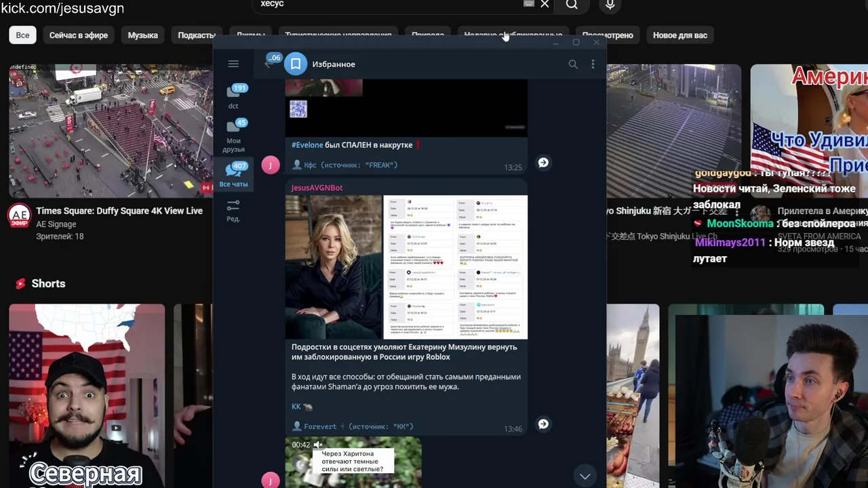Open the London Big Ben Shorts thumbnail

click(x=633, y=396)
